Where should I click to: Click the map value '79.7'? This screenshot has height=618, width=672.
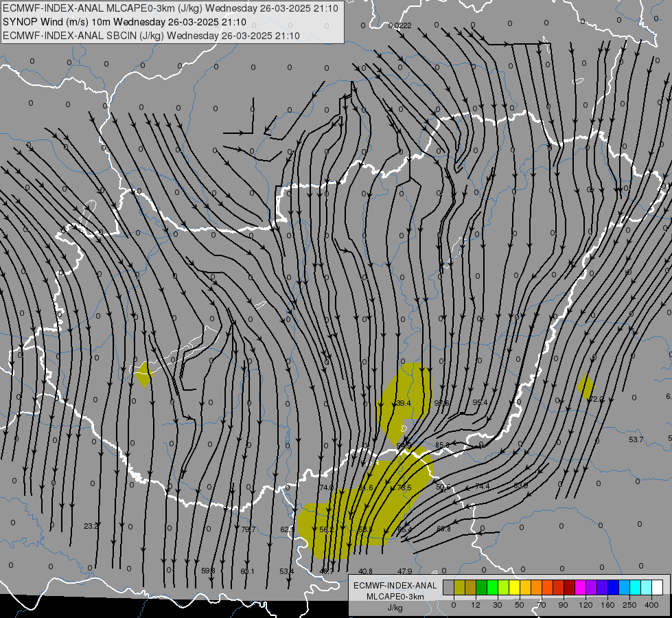click(248, 529)
